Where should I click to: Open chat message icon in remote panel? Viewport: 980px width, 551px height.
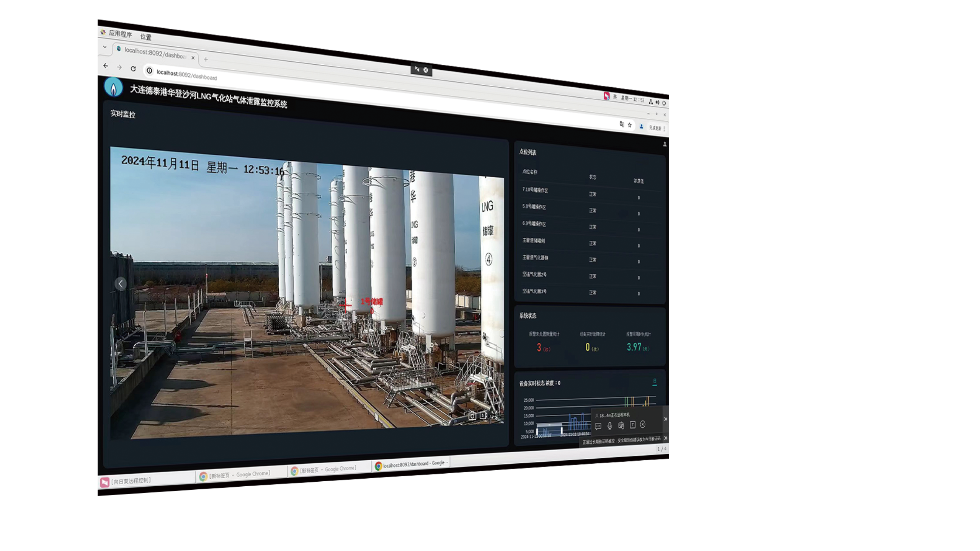598,426
